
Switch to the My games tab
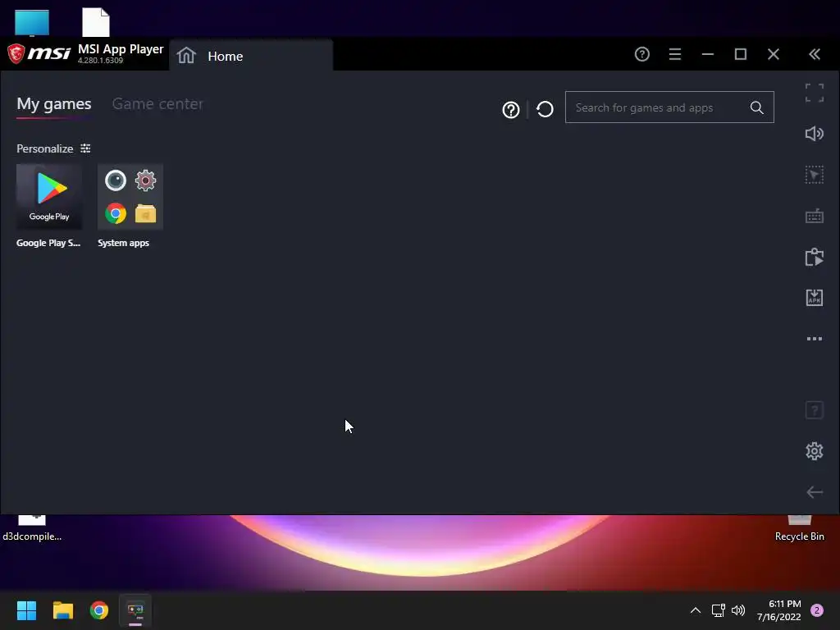pyautogui.click(x=54, y=104)
